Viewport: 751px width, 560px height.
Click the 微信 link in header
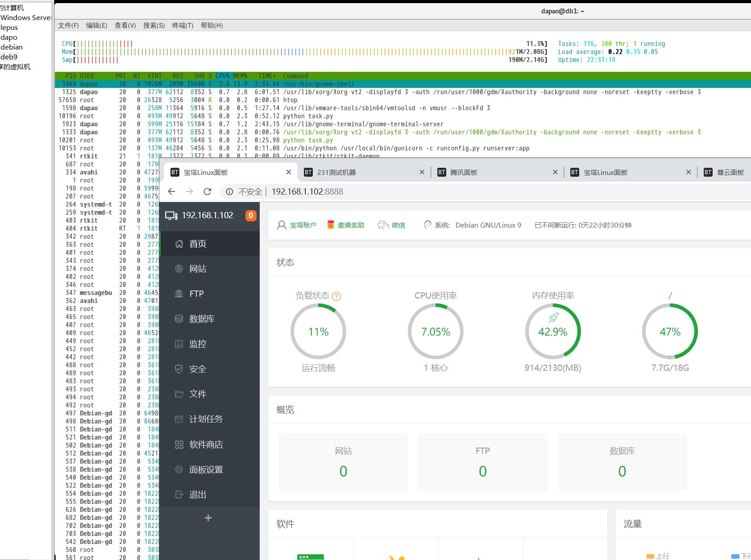pyautogui.click(x=398, y=225)
